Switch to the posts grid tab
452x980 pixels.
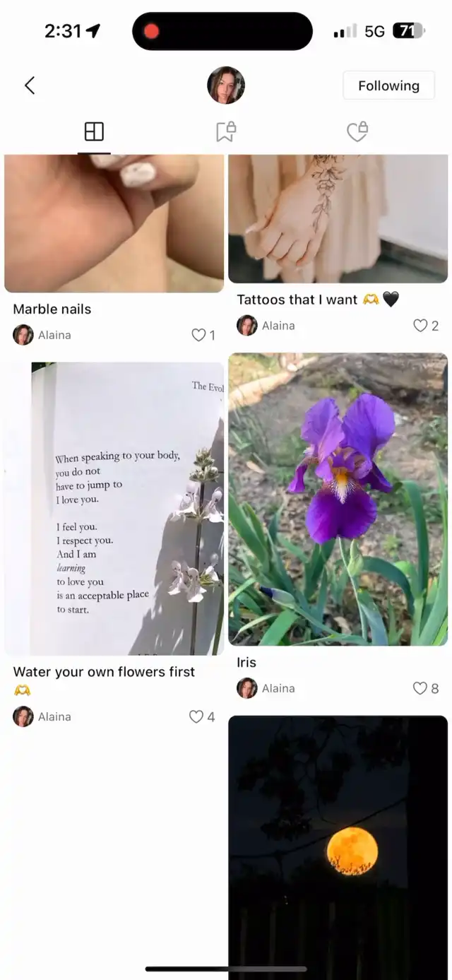pos(94,131)
